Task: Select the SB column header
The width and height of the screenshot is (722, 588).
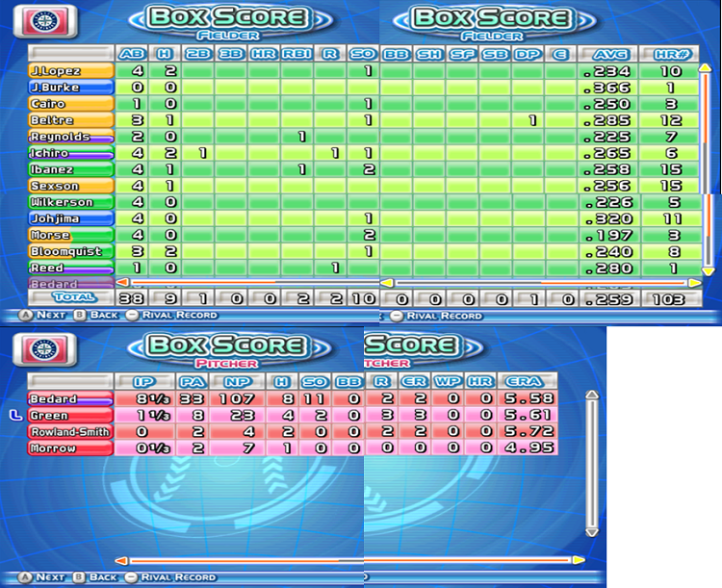Action: coord(495,54)
